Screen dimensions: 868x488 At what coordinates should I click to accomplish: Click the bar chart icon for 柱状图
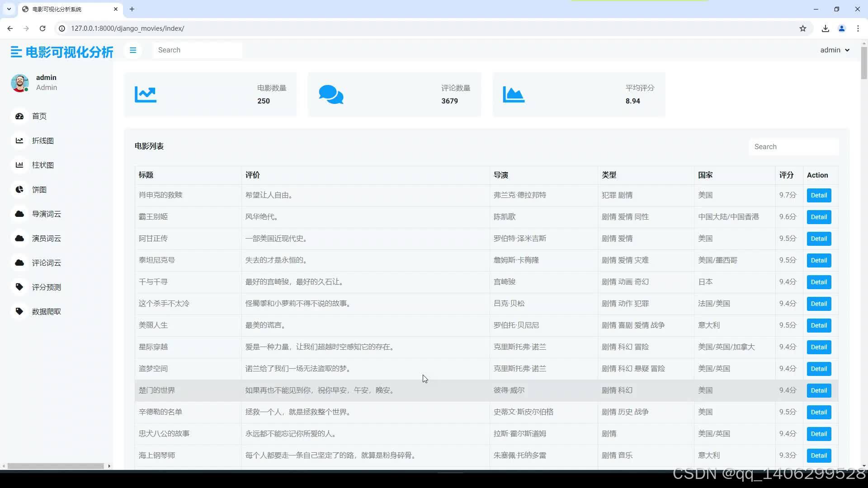coord(19,165)
